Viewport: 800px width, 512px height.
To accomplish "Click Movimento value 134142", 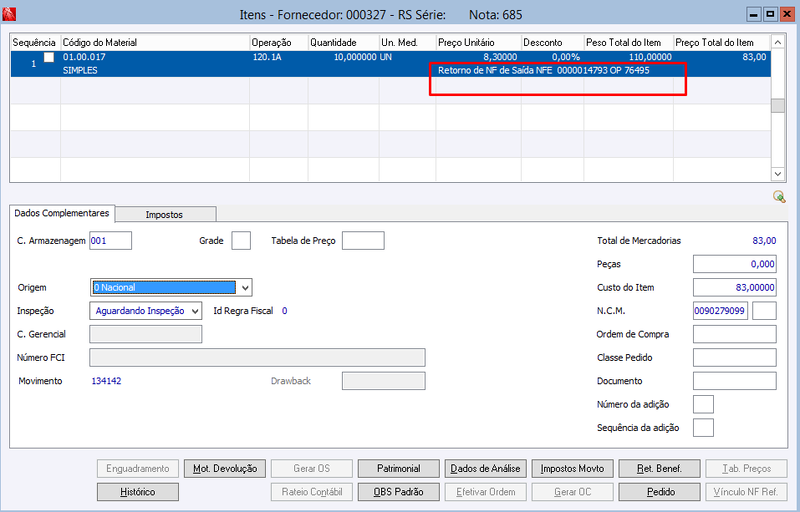I will (106, 381).
